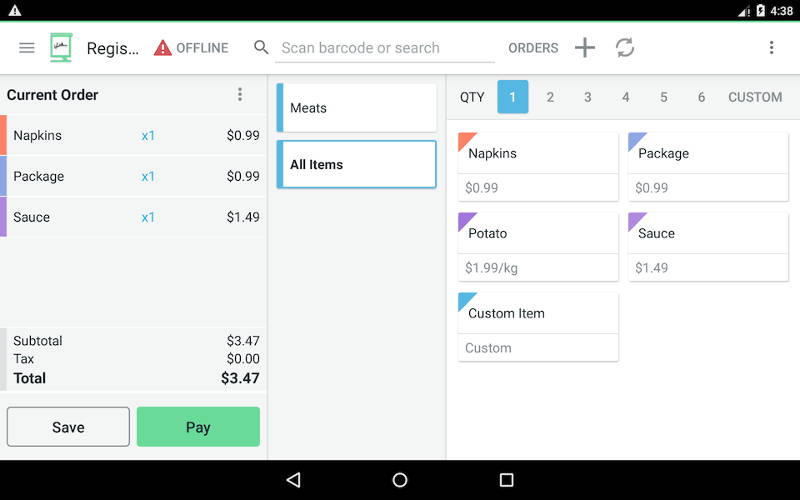Add Napkins item tile to order
The image size is (800, 500).
point(538,167)
